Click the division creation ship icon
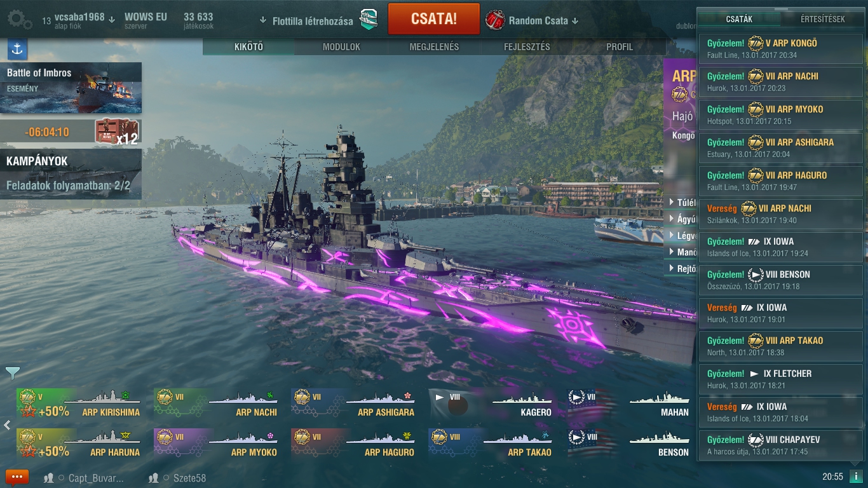The image size is (868, 488). coord(369,20)
